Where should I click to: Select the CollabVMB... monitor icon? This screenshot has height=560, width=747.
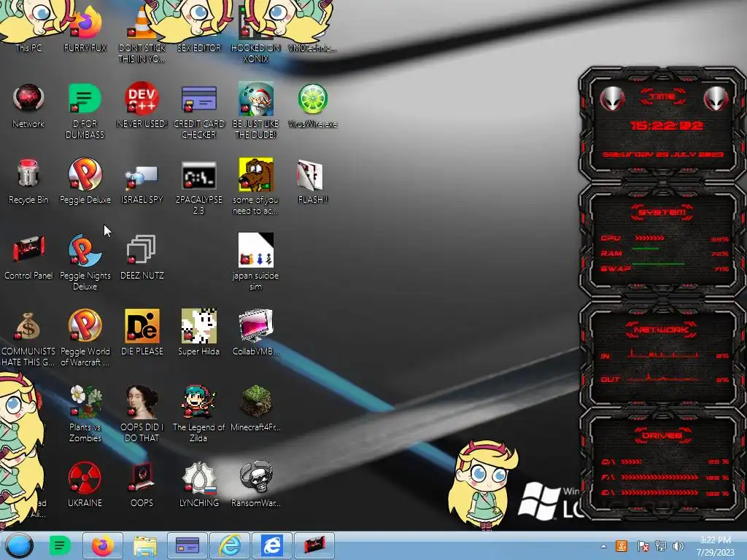(x=256, y=332)
